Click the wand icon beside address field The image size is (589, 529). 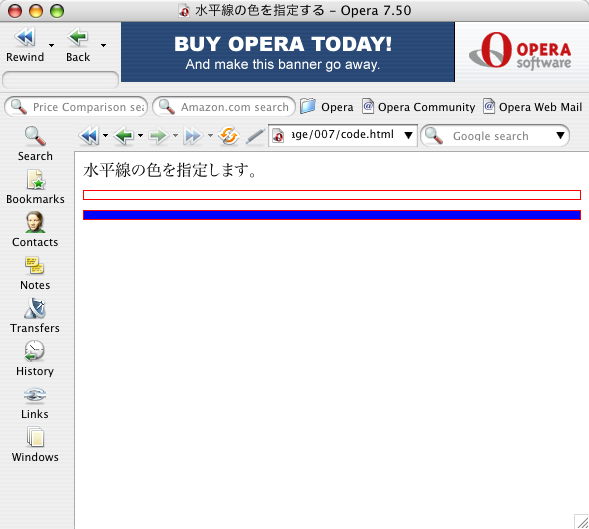[x=255, y=136]
